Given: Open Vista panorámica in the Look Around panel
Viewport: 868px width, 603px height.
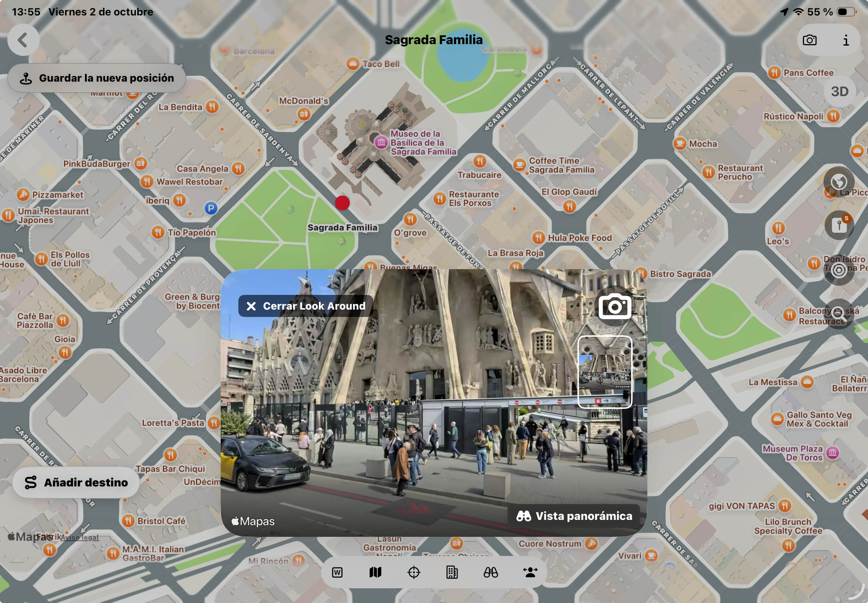Looking at the screenshot, I should pos(574,516).
